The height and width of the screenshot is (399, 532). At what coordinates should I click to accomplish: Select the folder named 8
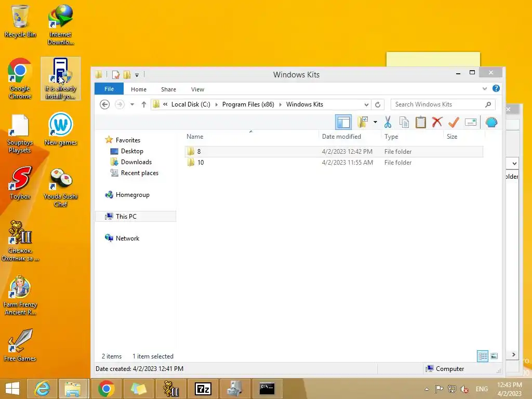[x=334, y=152]
